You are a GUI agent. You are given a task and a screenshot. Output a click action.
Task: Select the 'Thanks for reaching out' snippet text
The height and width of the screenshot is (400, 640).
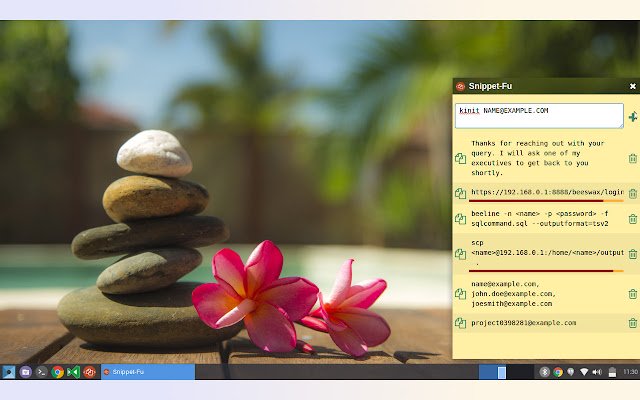point(538,158)
